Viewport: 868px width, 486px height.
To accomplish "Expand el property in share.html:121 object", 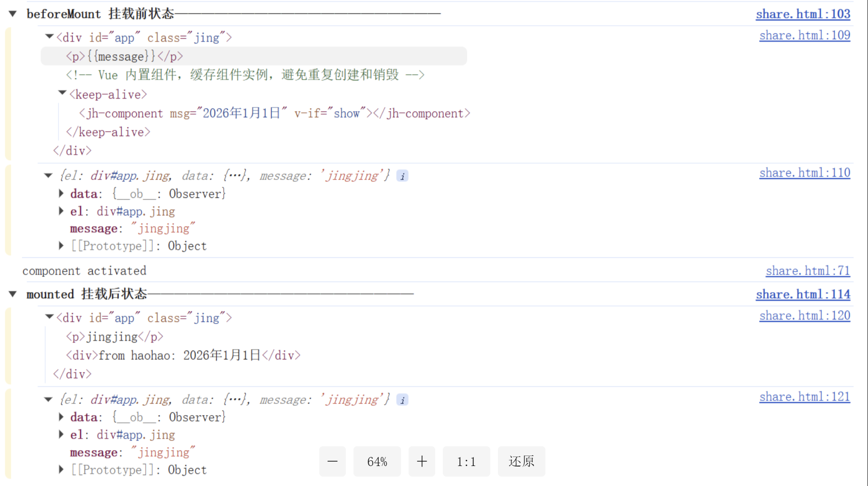I will click(61, 435).
